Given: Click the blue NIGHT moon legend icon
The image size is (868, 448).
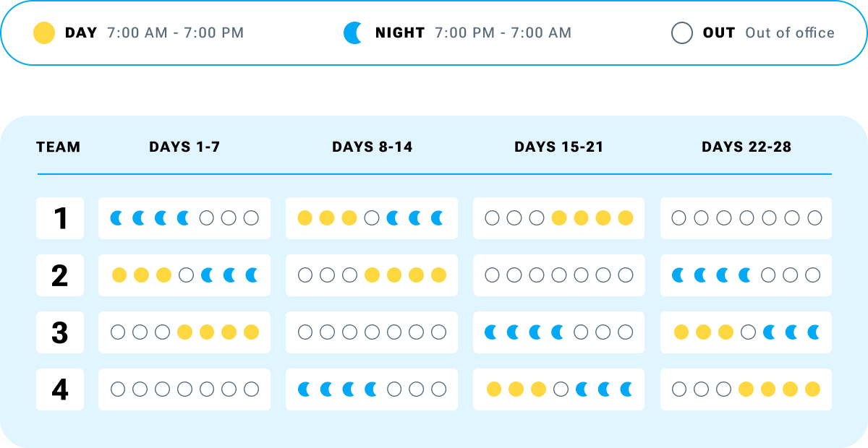Looking at the screenshot, I should 352,33.
